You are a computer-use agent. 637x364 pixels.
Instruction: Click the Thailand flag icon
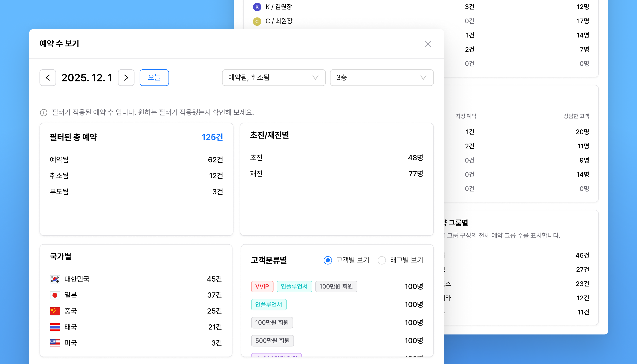tap(55, 327)
